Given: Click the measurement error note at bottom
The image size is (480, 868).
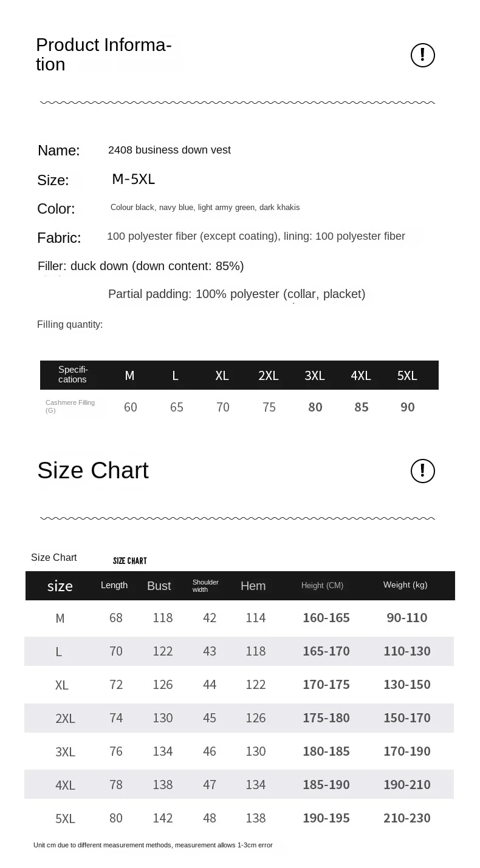Looking at the screenshot, I should click(x=153, y=845).
